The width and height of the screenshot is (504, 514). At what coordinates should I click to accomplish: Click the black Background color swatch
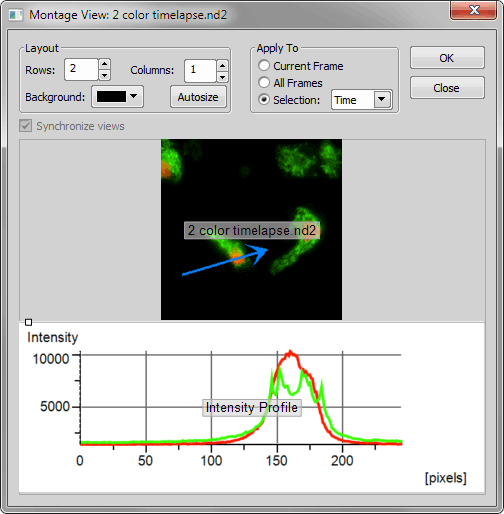111,97
